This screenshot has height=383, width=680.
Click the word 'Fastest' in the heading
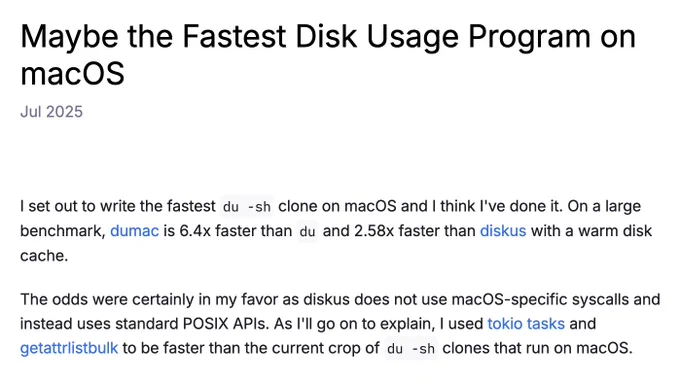point(234,36)
